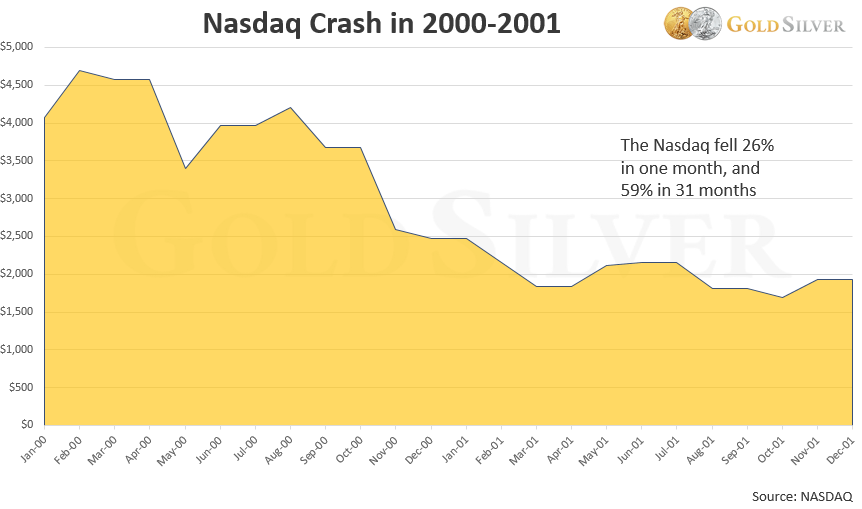862x509 pixels.
Task: Click the Feb-00 peak point on the chart line
Action: click(x=79, y=70)
